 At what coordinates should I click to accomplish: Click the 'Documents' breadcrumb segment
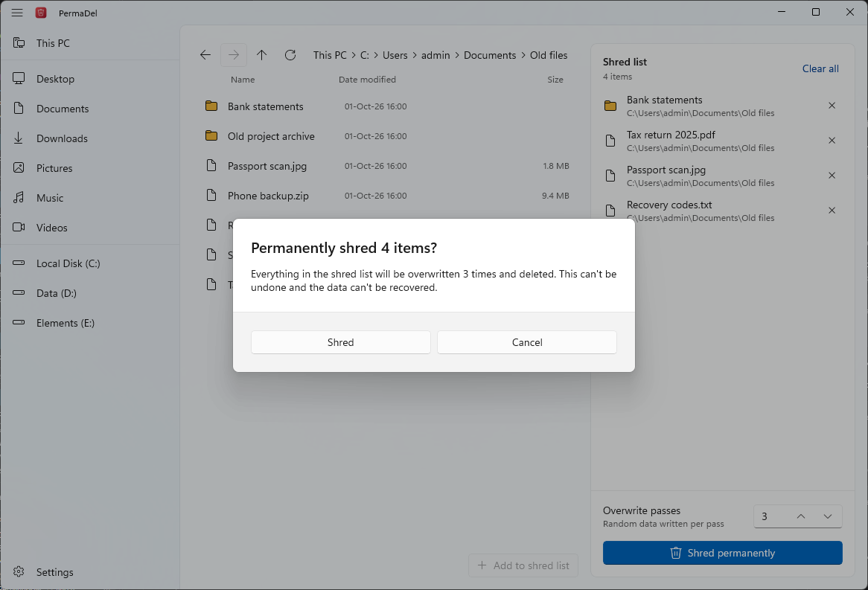click(490, 55)
